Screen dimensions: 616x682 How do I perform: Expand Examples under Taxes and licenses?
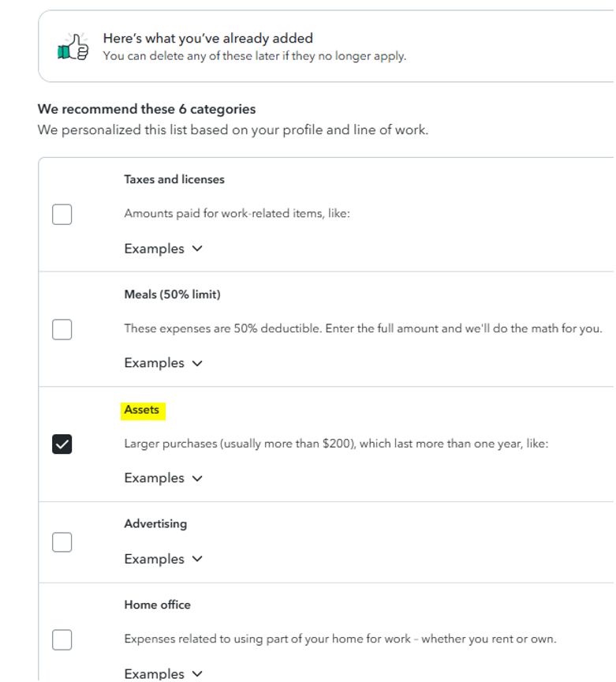162,249
